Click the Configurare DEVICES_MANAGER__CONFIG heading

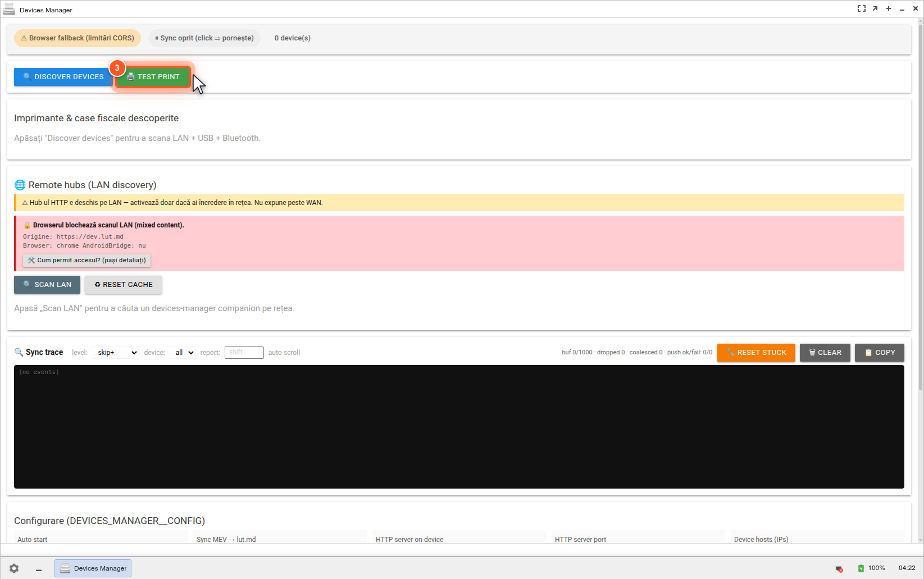[x=110, y=521]
